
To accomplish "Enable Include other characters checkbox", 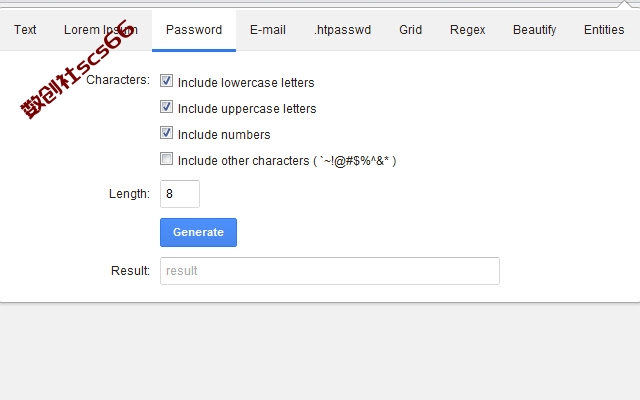I will coord(166,158).
